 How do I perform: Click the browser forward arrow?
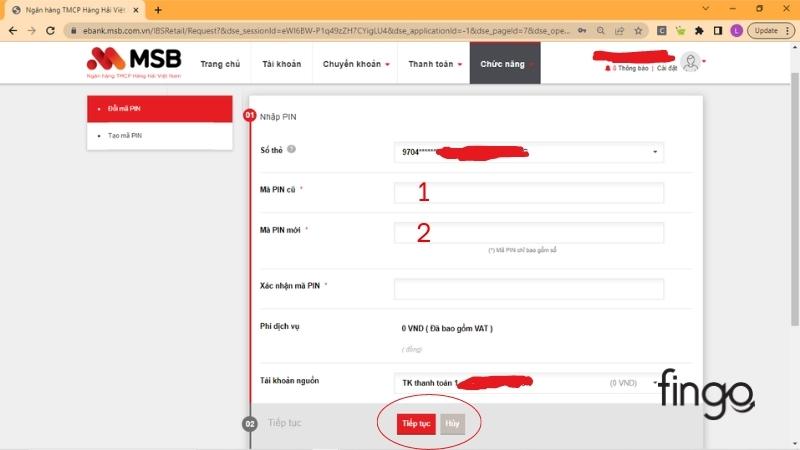click(x=32, y=31)
